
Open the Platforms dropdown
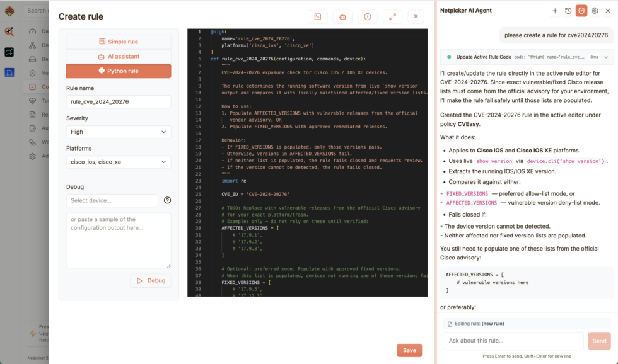[x=119, y=162]
